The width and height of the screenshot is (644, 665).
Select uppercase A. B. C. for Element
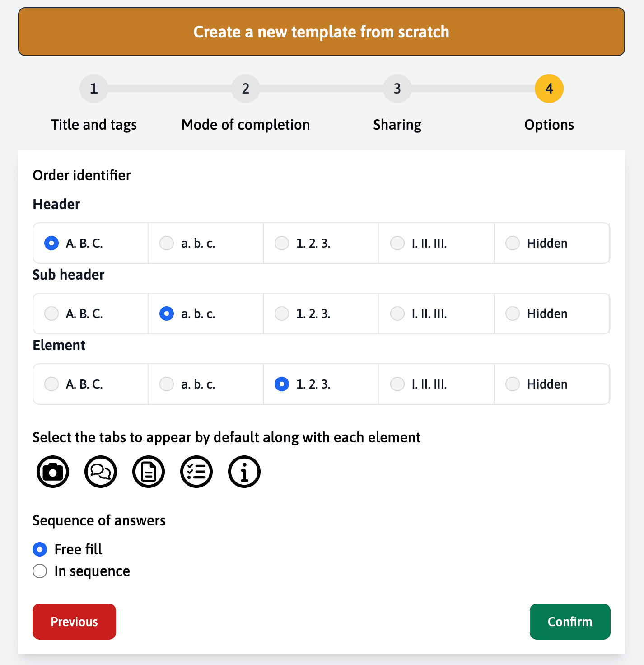tap(51, 384)
